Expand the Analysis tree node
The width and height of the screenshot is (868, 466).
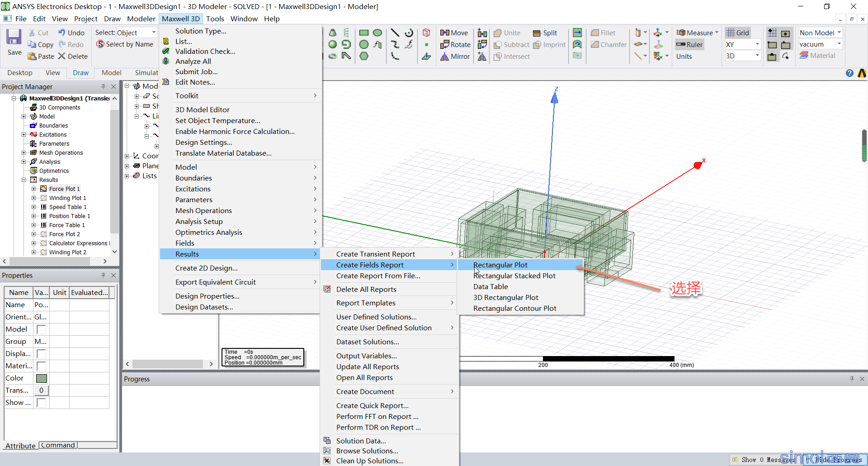pyautogui.click(x=24, y=162)
